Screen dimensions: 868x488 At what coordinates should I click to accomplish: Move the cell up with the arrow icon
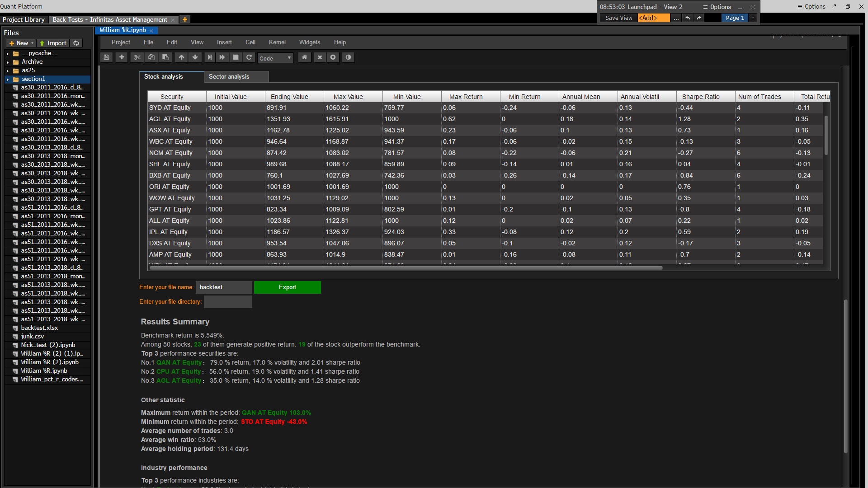181,57
